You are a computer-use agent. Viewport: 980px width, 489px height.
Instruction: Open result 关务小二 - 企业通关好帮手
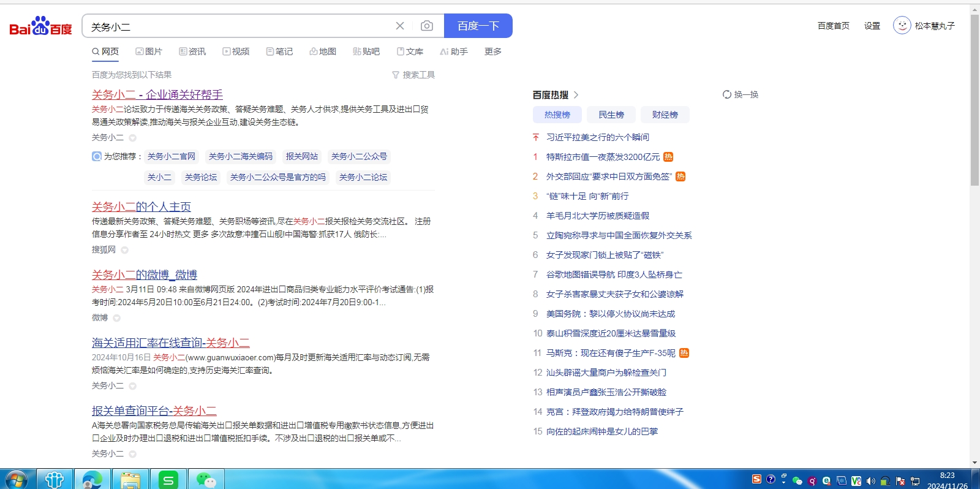pos(157,94)
